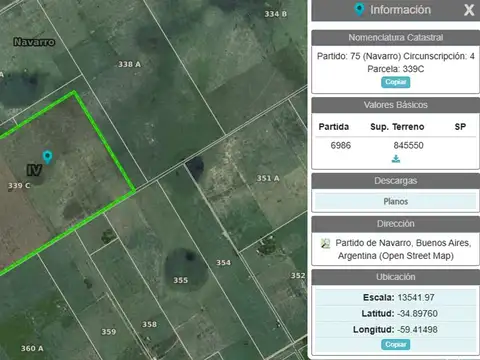Click the Sup. Terreno column header
This screenshot has width=480, height=360.
[397, 127]
